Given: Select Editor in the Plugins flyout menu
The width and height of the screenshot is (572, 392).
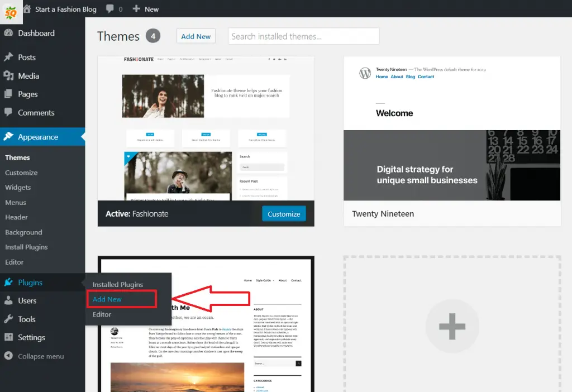Looking at the screenshot, I should [102, 314].
